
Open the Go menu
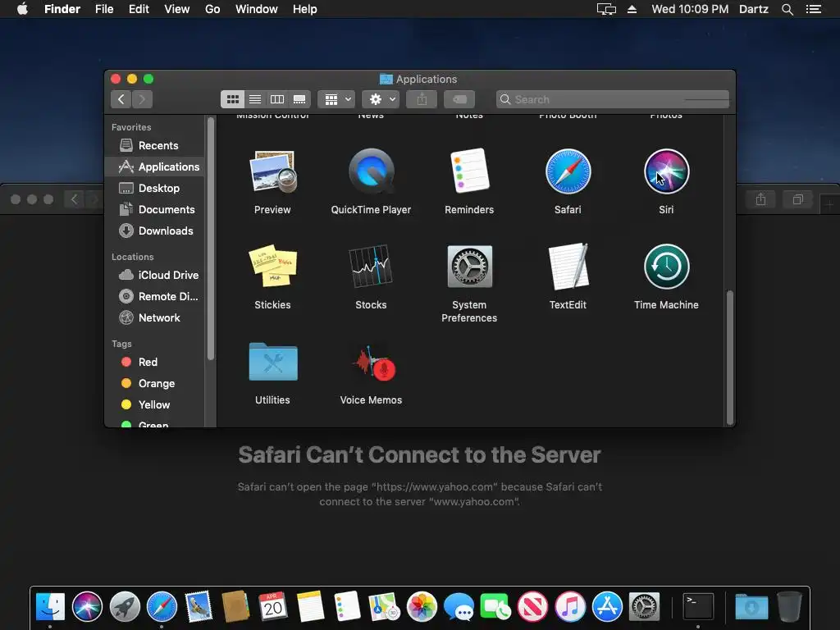point(212,9)
